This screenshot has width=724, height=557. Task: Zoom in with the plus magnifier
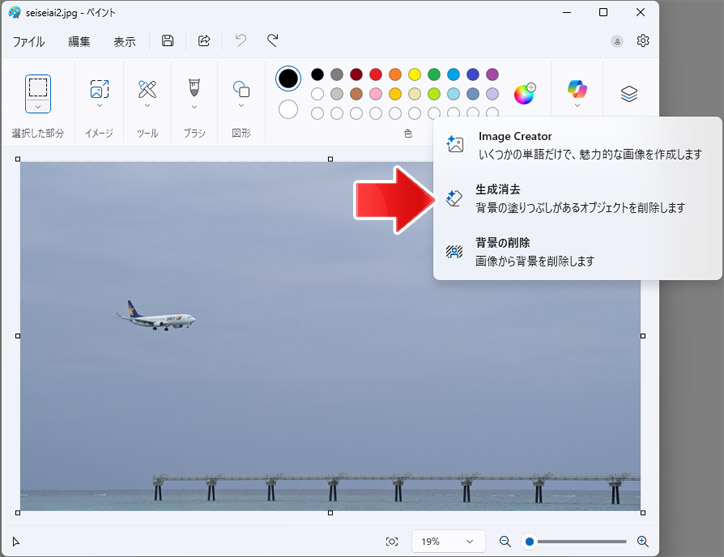(x=643, y=541)
